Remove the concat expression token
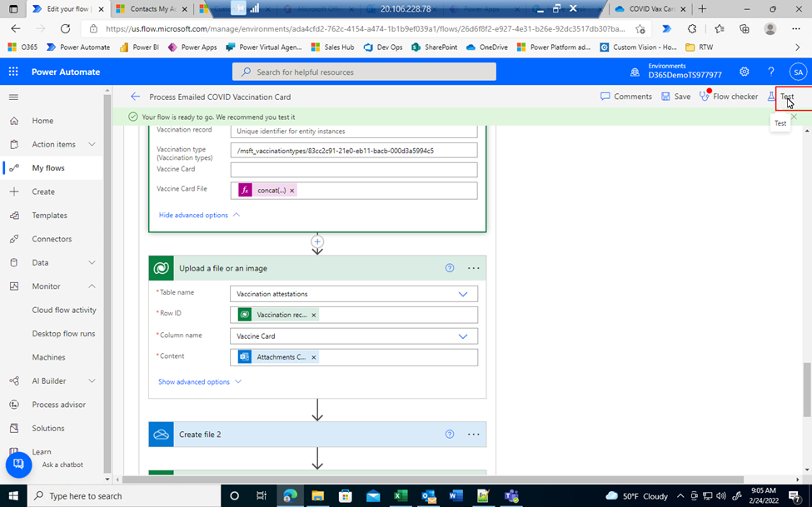The height and width of the screenshot is (507, 812). pyautogui.click(x=292, y=191)
